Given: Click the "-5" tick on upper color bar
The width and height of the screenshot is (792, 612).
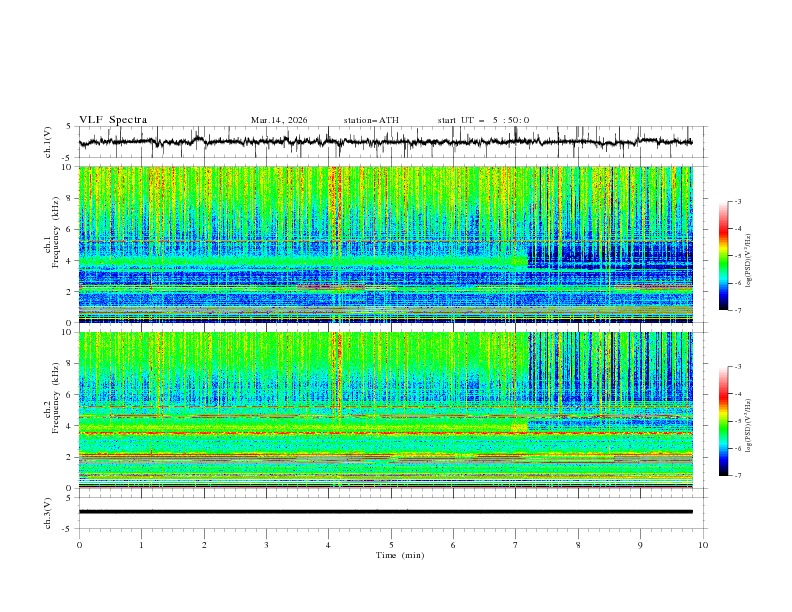Looking at the screenshot, I should [737, 256].
